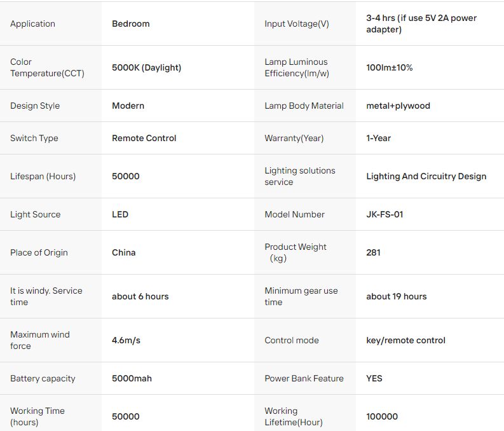
Task: Select the Place of Origin China value
Action: 123,252
